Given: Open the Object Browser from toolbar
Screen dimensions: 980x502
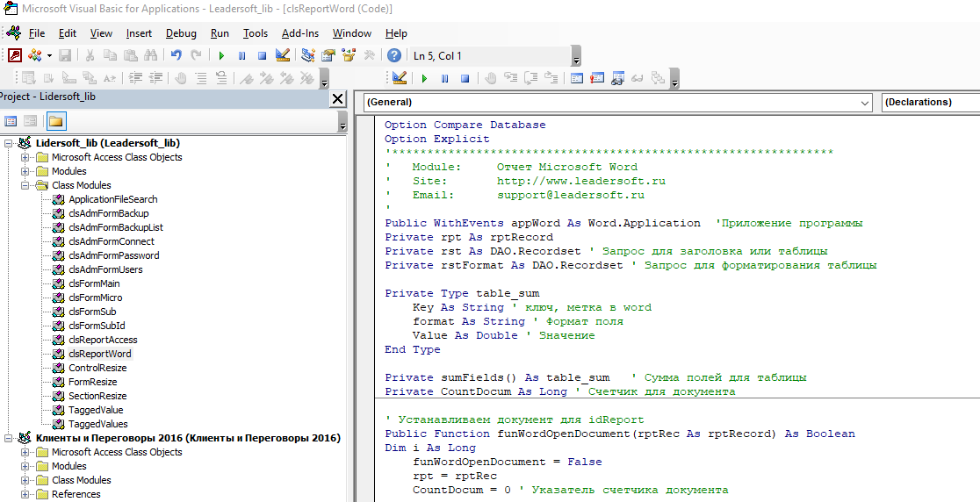Looking at the screenshot, I should click(x=349, y=55).
